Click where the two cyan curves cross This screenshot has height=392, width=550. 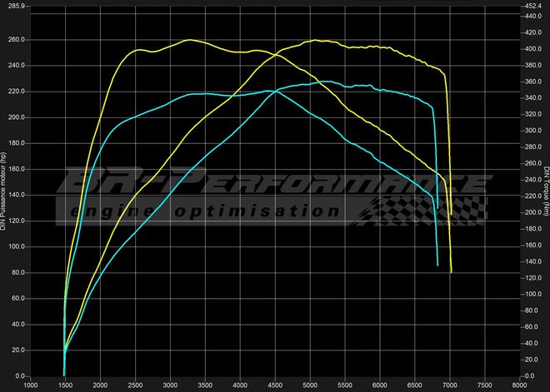274,91
